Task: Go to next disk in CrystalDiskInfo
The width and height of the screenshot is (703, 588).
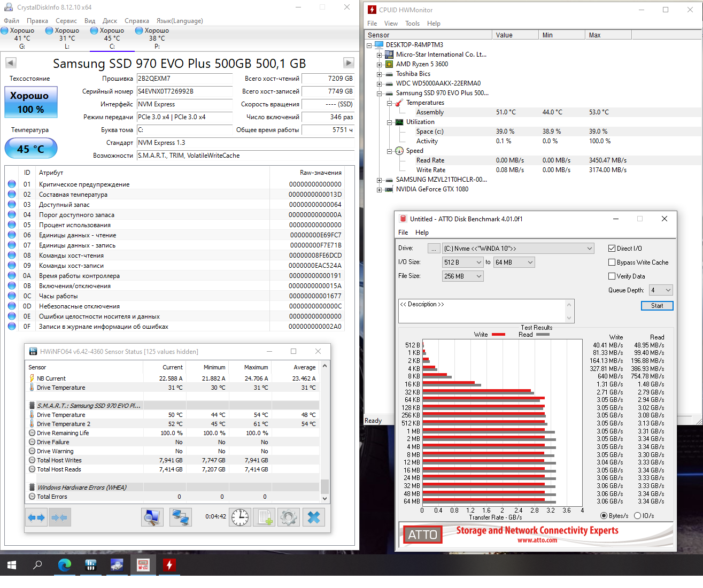Action: pos(349,63)
